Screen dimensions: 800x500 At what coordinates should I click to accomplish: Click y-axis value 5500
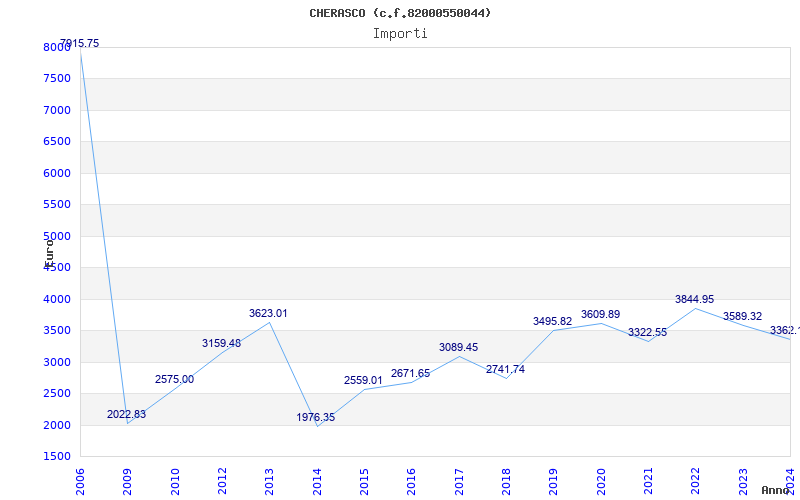pos(57,205)
